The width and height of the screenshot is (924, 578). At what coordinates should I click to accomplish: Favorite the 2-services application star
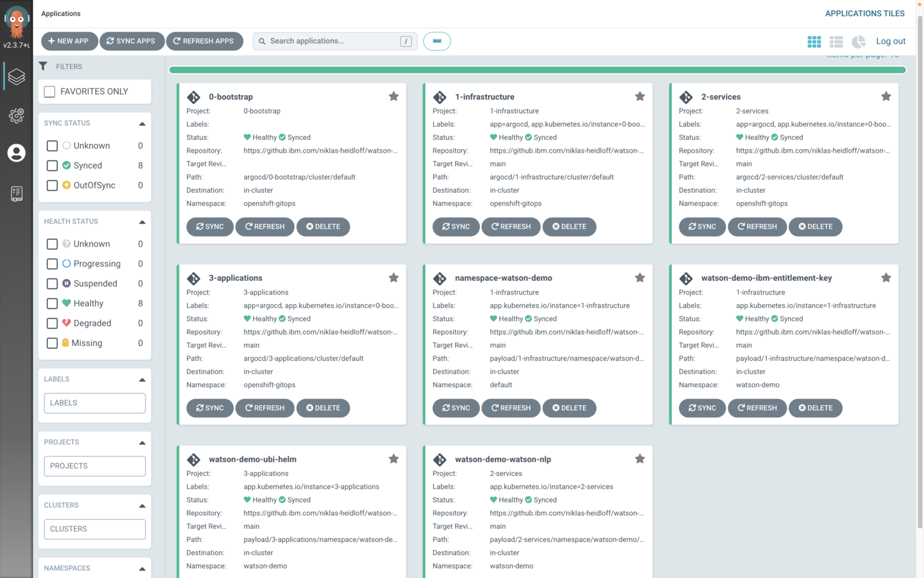[886, 96]
